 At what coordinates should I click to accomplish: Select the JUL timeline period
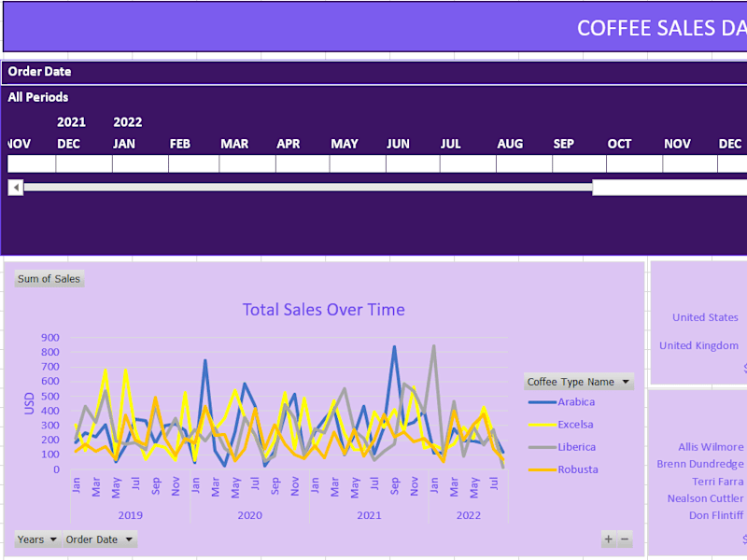(x=468, y=164)
